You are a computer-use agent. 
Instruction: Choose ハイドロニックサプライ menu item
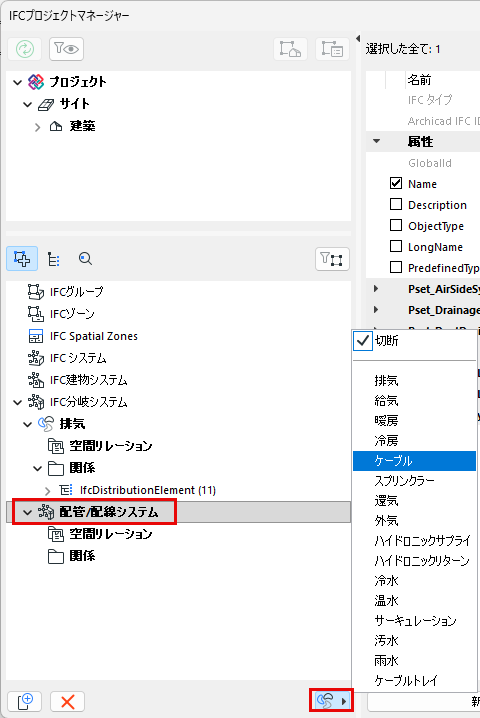click(x=415, y=541)
